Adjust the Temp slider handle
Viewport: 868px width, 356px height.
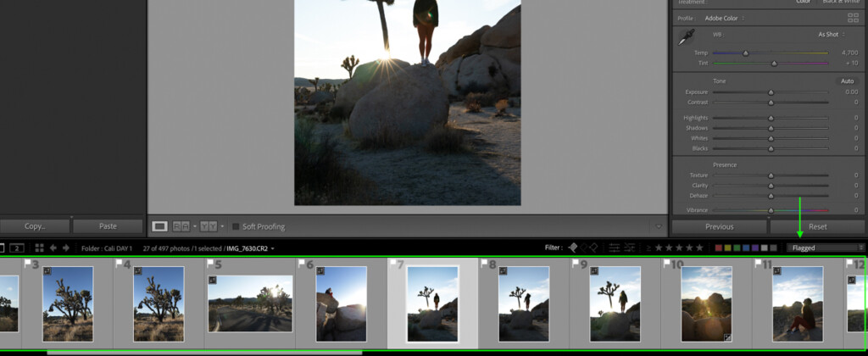click(x=746, y=53)
